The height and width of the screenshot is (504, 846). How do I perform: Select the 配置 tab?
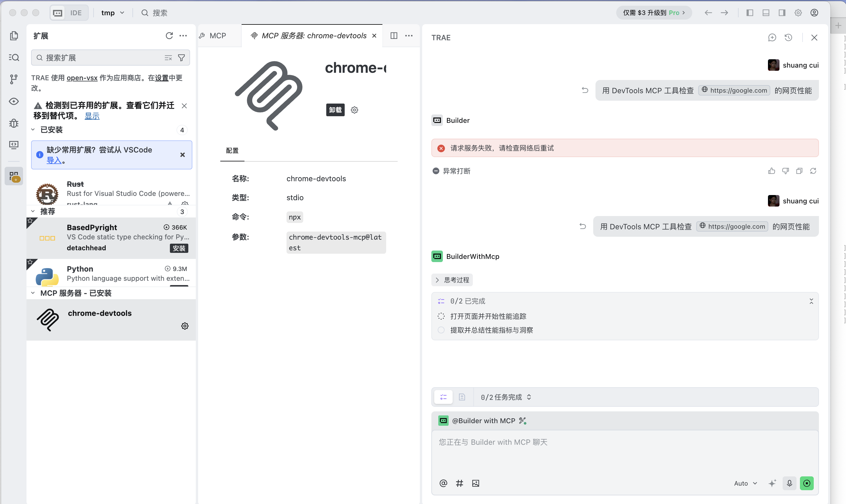tap(232, 150)
